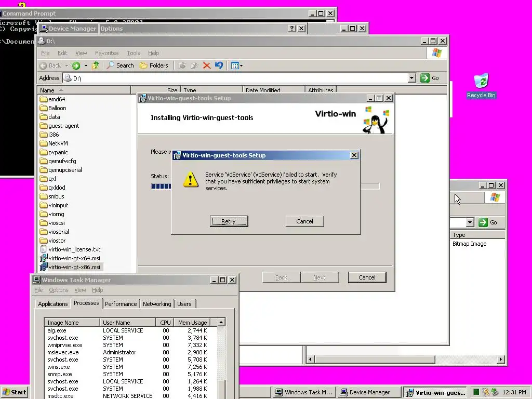Open Options menu in Task Manager

click(x=59, y=290)
